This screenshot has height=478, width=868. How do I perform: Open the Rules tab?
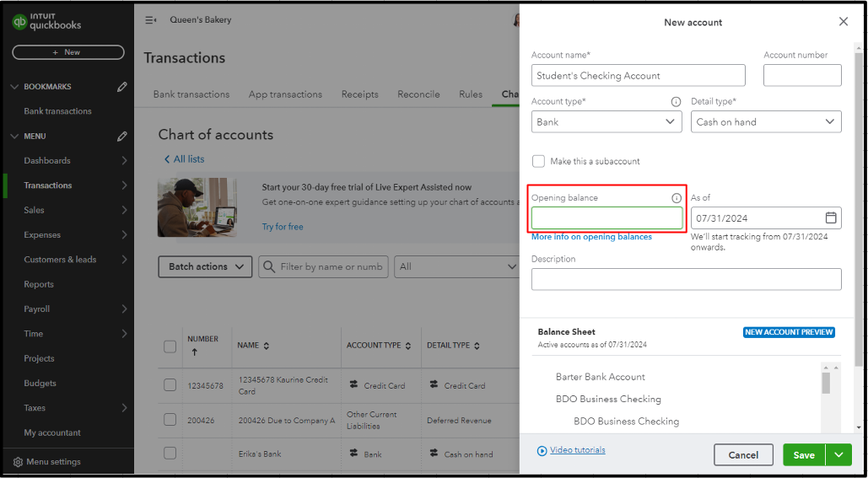point(471,94)
